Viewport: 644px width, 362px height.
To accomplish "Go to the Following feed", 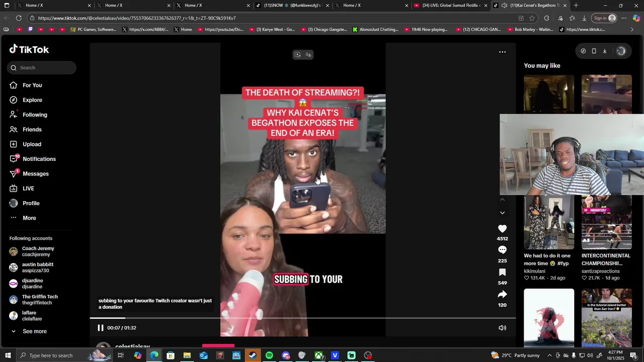I will point(28,115).
